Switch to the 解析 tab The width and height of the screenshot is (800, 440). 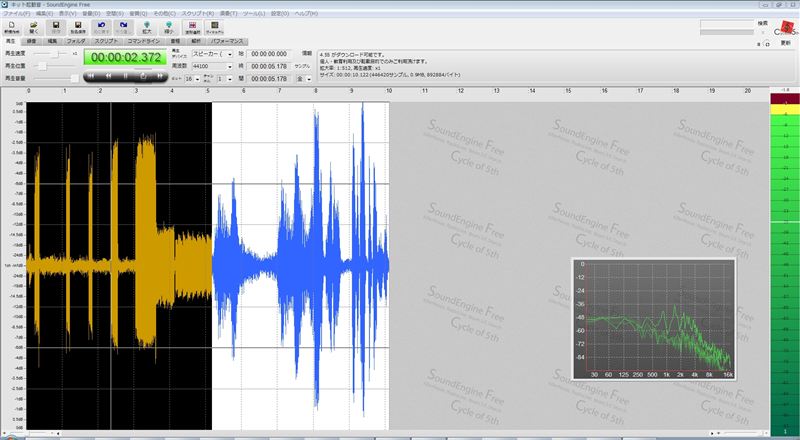point(196,41)
